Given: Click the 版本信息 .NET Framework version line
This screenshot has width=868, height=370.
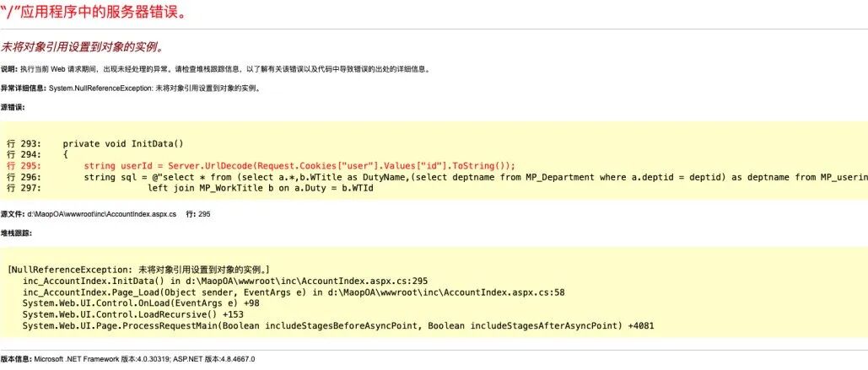Looking at the screenshot, I should [128, 359].
